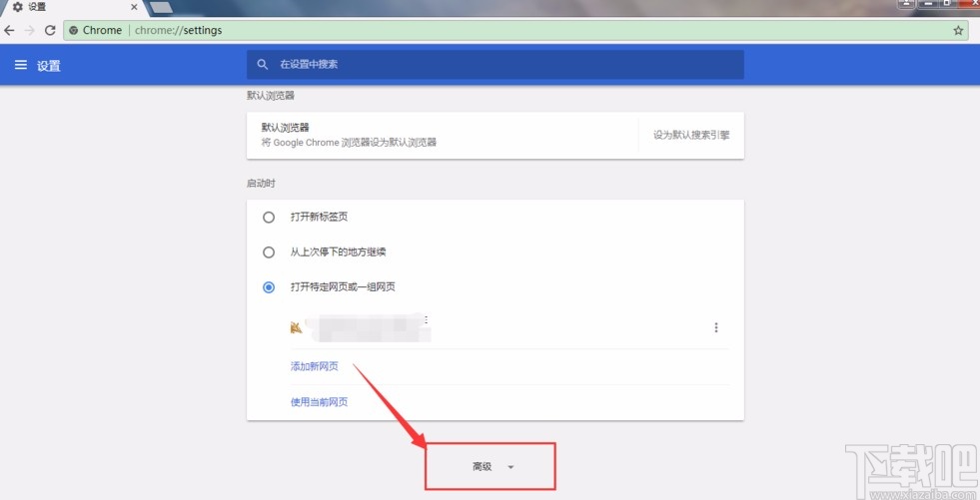Close the 设置 tab
Image resolution: width=980 pixels, height=500 pixels.
coord(134,7)
